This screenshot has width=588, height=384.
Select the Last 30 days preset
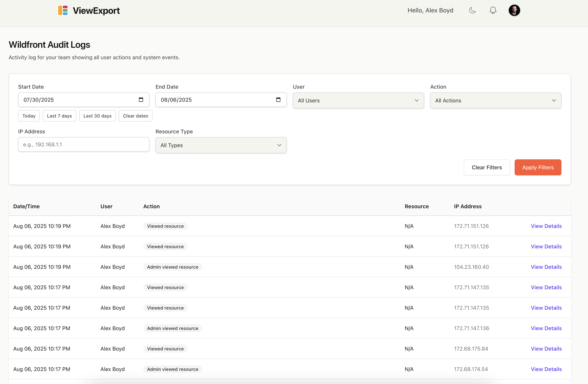click(x=97, y=116)
